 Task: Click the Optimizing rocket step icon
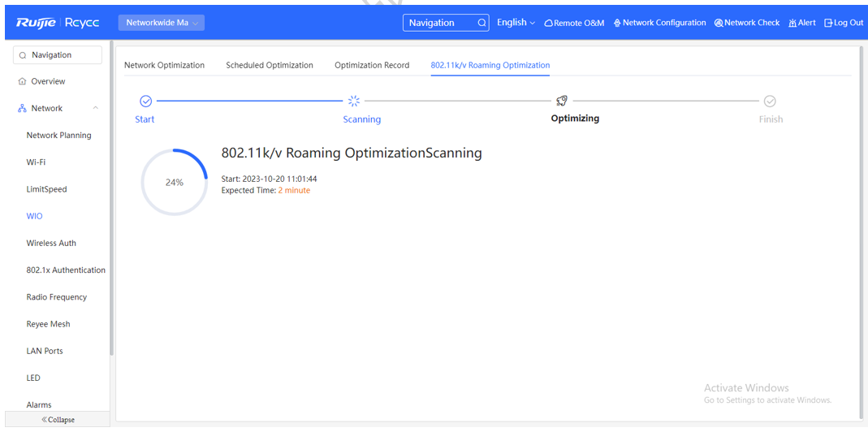(x=561, y=101)
